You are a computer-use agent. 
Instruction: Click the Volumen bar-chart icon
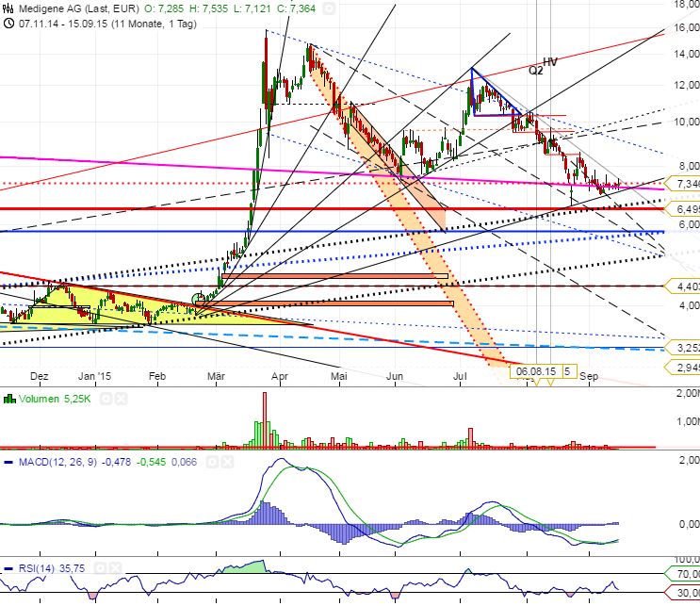click(9, 399)
